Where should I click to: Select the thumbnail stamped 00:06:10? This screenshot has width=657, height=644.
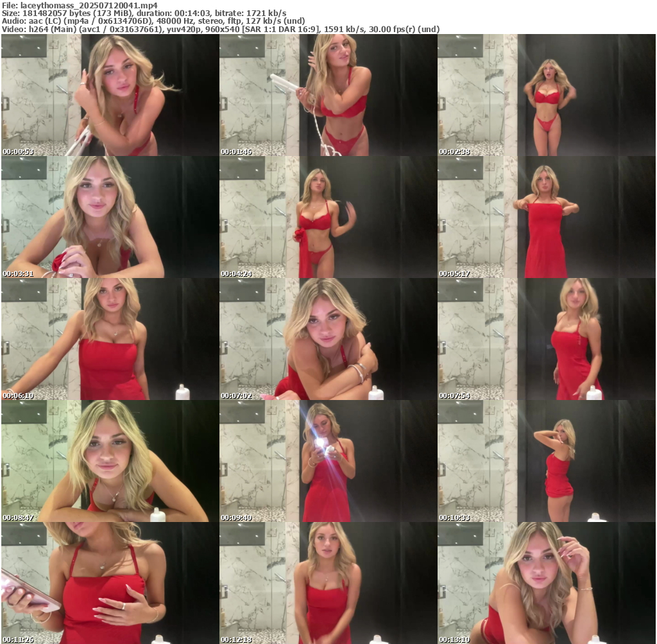(110, 339)
